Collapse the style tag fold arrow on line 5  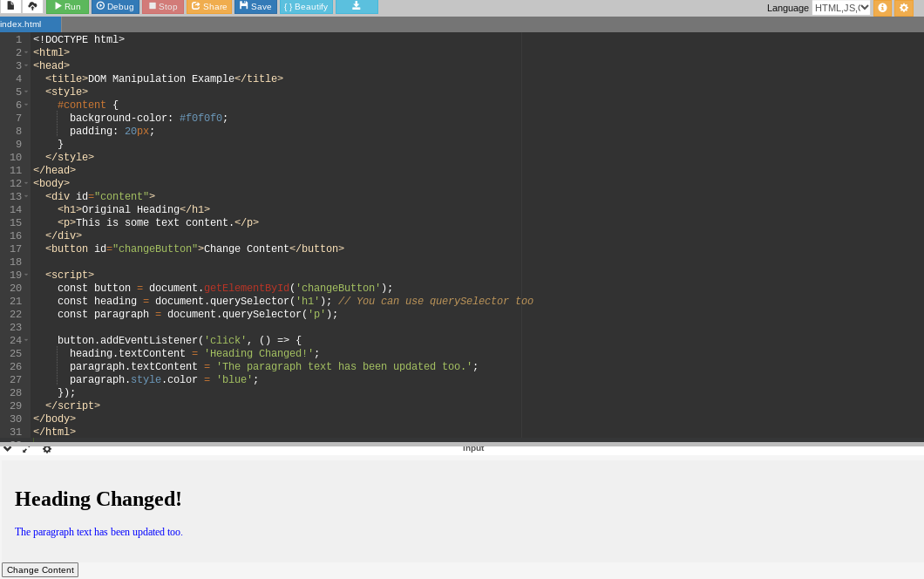(26, 92)
